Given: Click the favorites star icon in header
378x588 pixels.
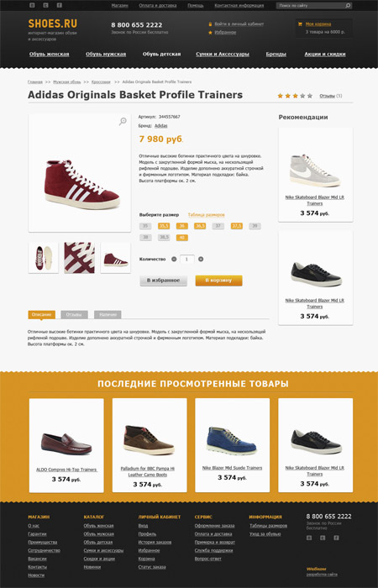Looking at the screenshot, I should point(210,33).
